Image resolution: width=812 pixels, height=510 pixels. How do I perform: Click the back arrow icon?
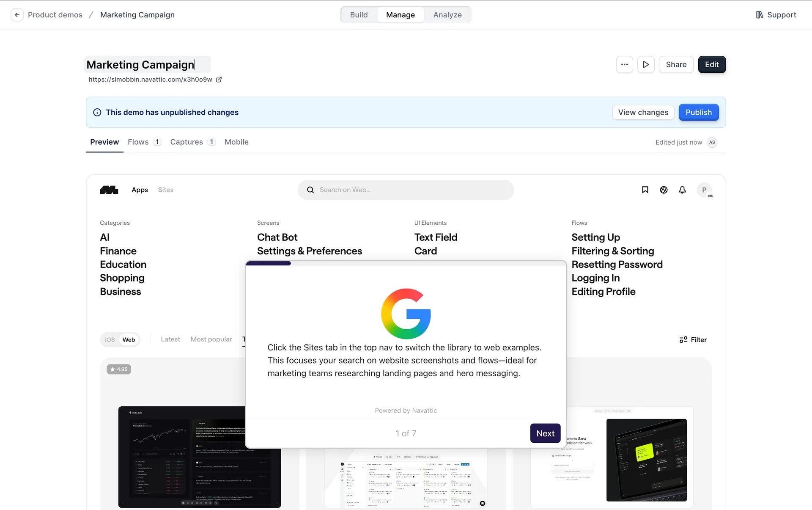click(17, 15)
